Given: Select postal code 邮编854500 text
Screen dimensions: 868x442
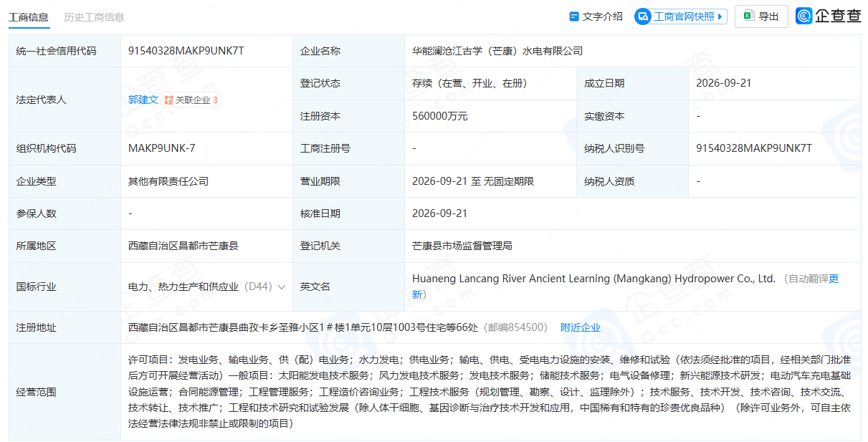Looking at the screenshot, I should pos(515,327).
